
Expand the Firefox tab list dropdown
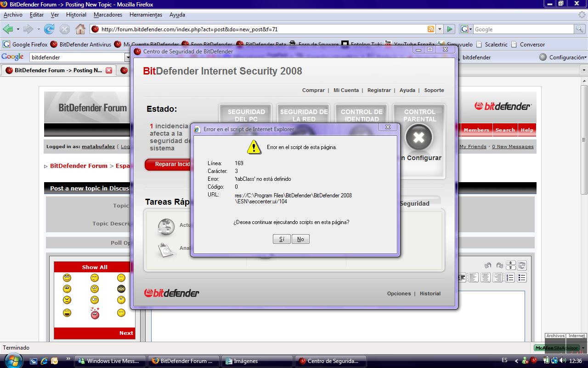pyautogui.click(x=584, y=70)
